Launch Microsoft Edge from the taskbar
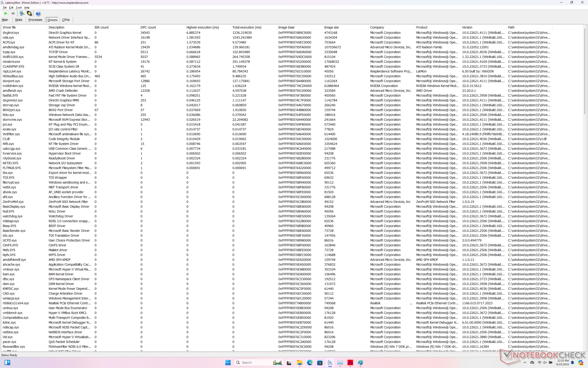The image size is (588, 368). (310, 362)
